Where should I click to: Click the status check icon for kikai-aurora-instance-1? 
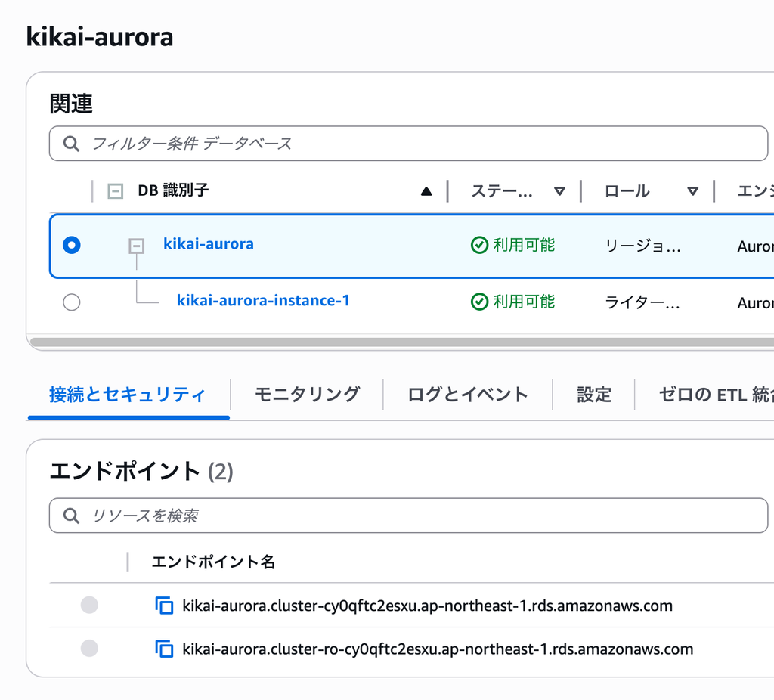[x=479, y=302]
